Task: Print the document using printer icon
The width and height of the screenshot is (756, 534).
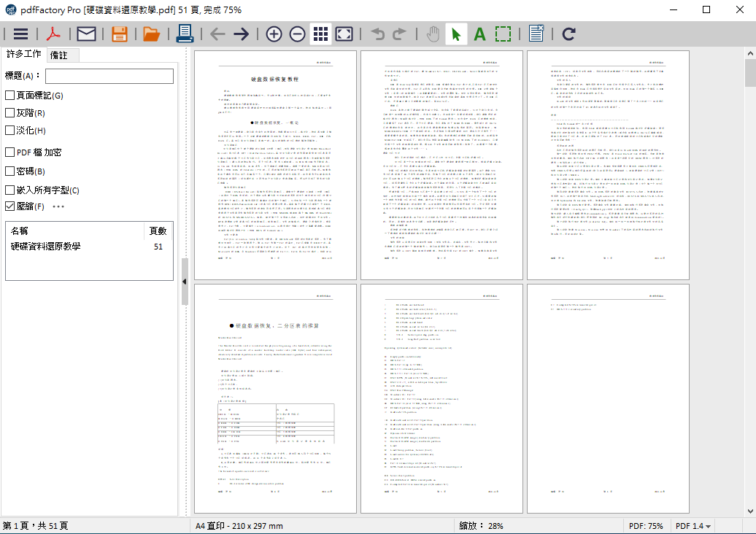Action: pyautogui.click(x=185, y=34)
